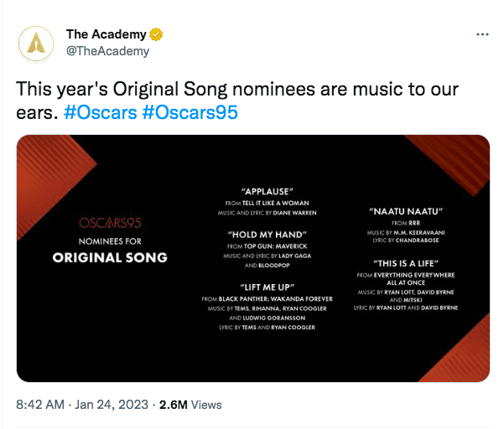Image resolution: width=504 pixels, height=429 pixels.
Task: View the 2.6M Views count
Action: pos(190,405)
